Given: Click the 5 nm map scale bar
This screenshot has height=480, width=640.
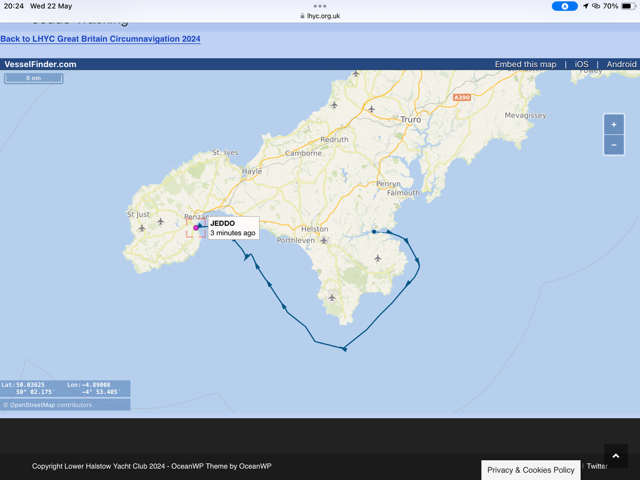Looking at the screenshot, I should (x=34, y=78).
